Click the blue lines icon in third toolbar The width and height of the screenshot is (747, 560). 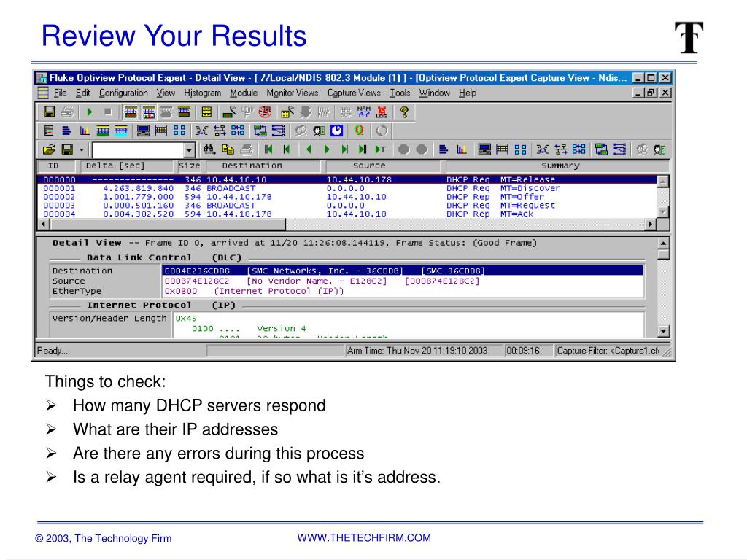pyautogui.click(x=444, y=150)
